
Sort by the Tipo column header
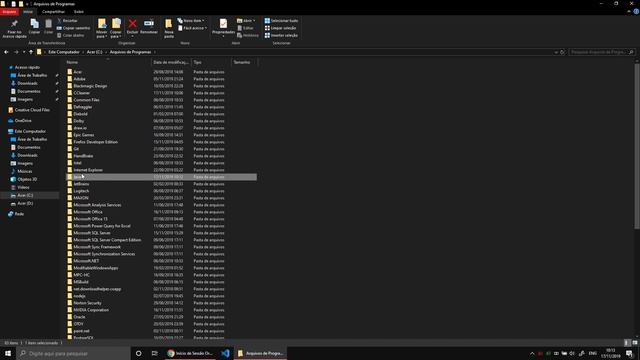pyautogui.click(x=211, y=62)
